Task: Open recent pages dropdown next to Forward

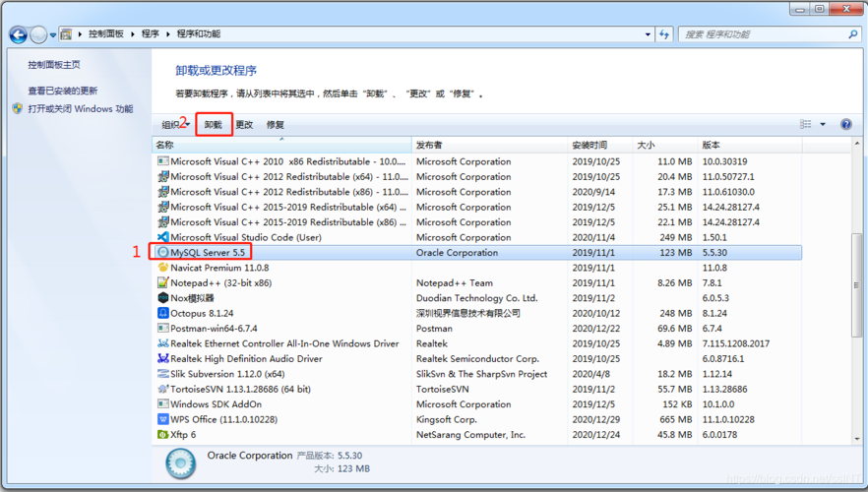Action: tap(52, 34)
